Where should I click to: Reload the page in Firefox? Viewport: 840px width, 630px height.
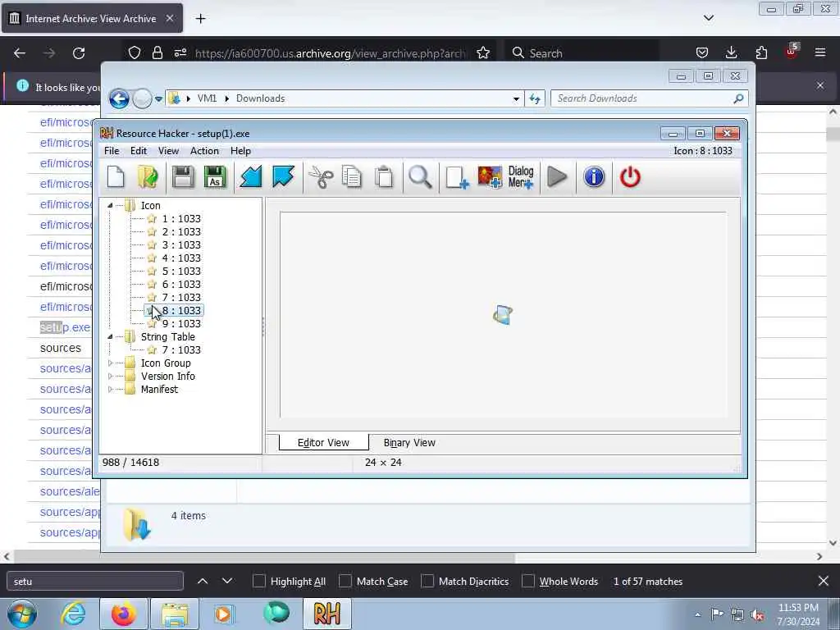[79, 53]
